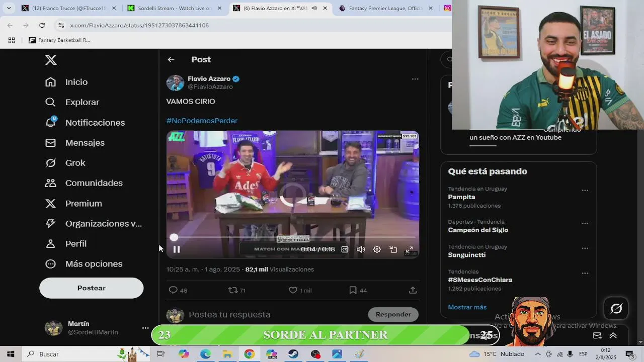Image resolution: width=644 pixels, height=362 pixels.
Task: Expand Más opciones in the sidebar
Action: (84, 264)
